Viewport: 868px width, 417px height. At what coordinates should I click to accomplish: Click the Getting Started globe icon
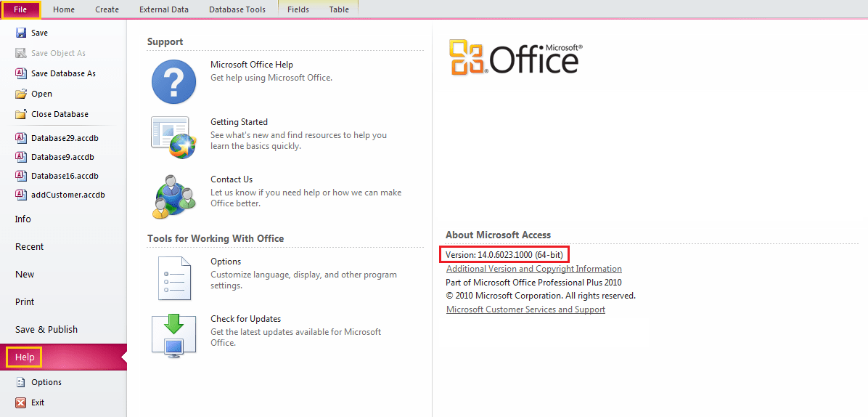point(174,138)
